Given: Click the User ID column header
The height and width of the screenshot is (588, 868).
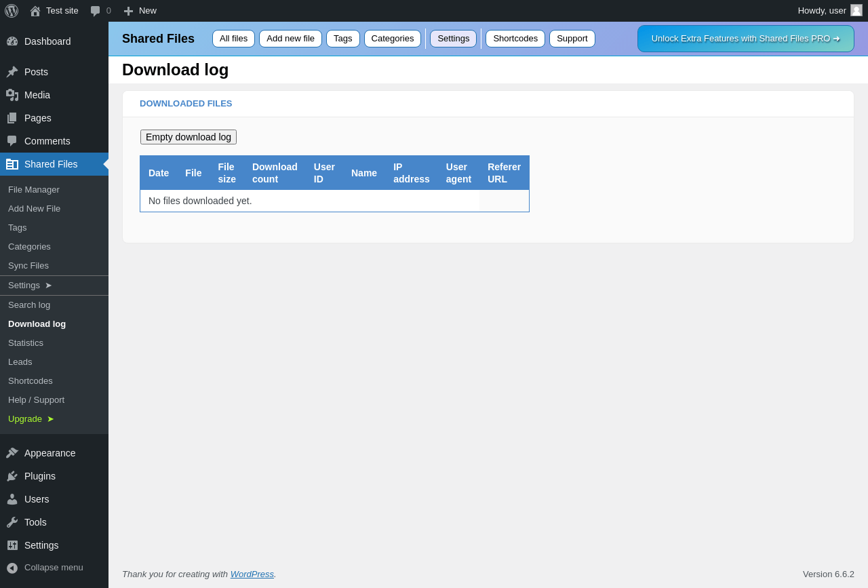Looking at the screenshot, I should tap(324, 173).
